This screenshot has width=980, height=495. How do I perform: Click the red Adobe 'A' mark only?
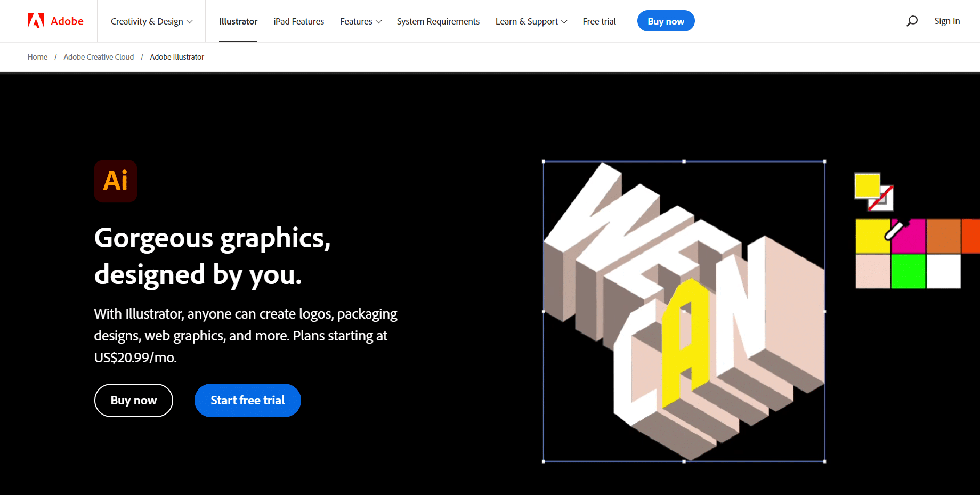pos(36,21)
